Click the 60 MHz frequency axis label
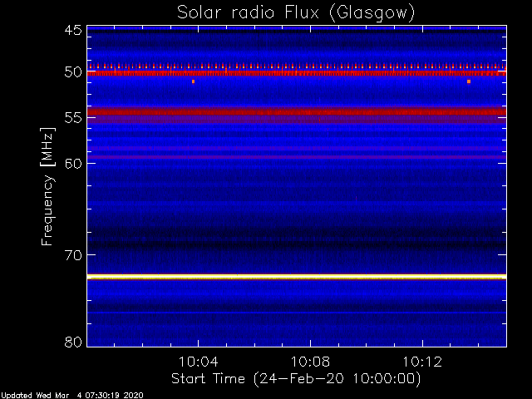Image resolution: width=532 pixels, height=399 pixels. pyautogui.click(x=73, y=163)
